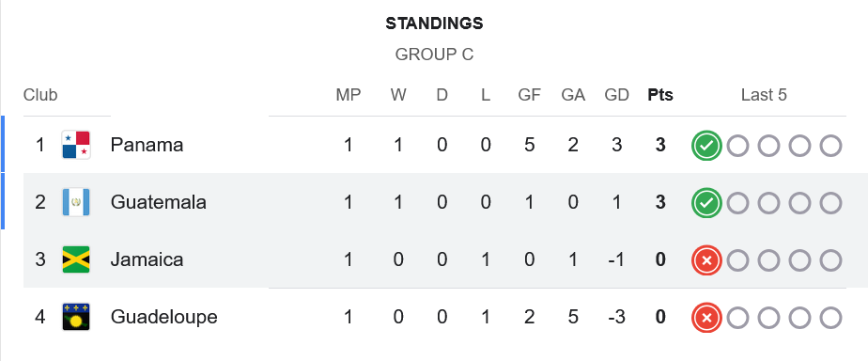Click the Guatemala flag icon
The image size is (868, 361).
76,203
